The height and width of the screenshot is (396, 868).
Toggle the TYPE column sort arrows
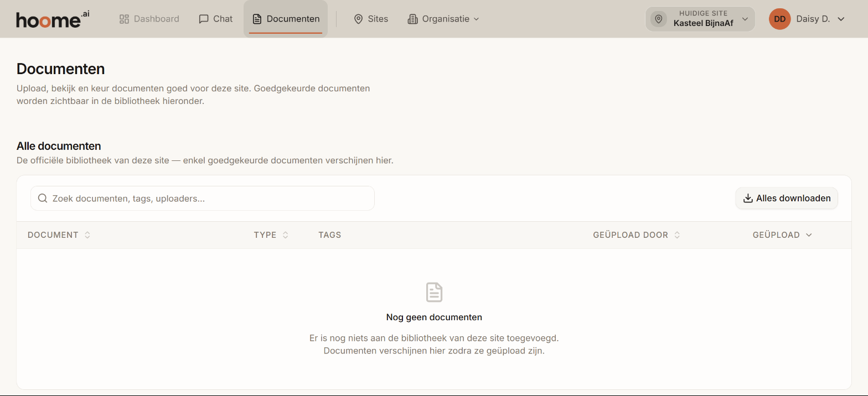(285, 235)
